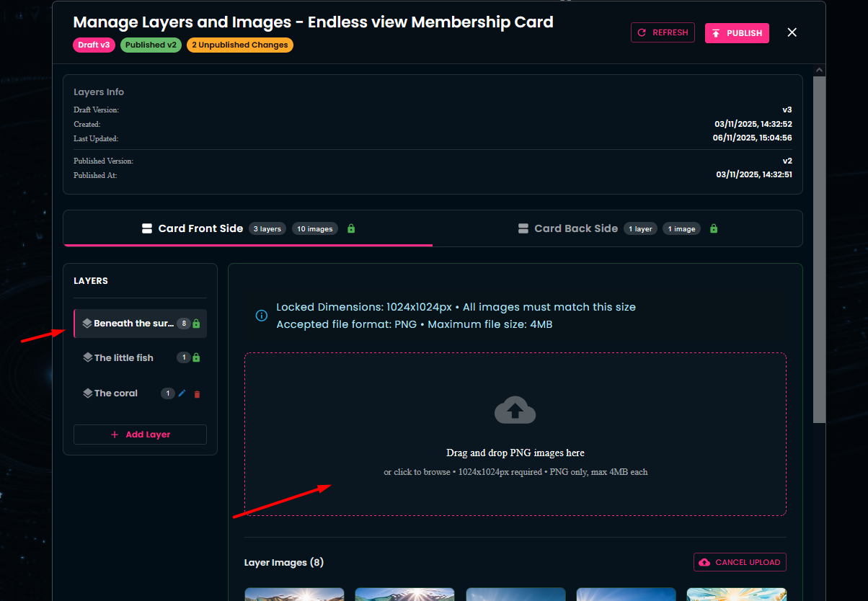
Task: Switch to the Card Back Side tab
Action: click(x=576, y=228)
